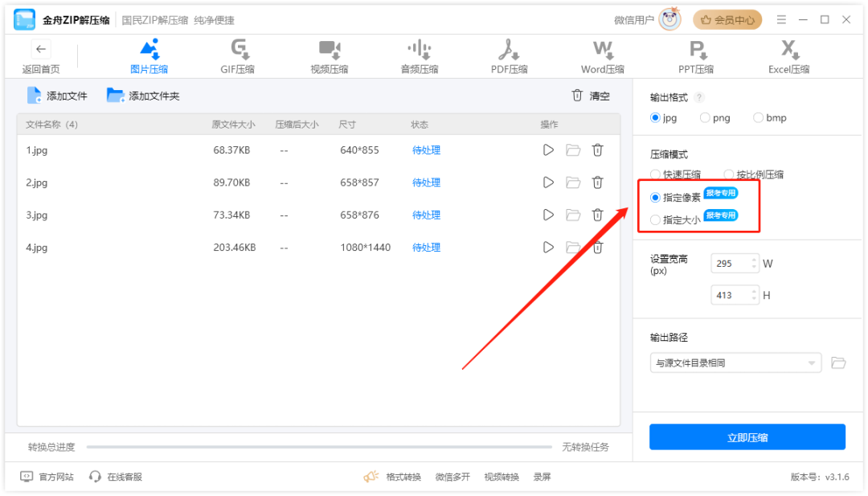The image size is (868, 496).
Task: Start compressing 1.jpg play icon
Action: pyautogui.click(x=548, y=150)
